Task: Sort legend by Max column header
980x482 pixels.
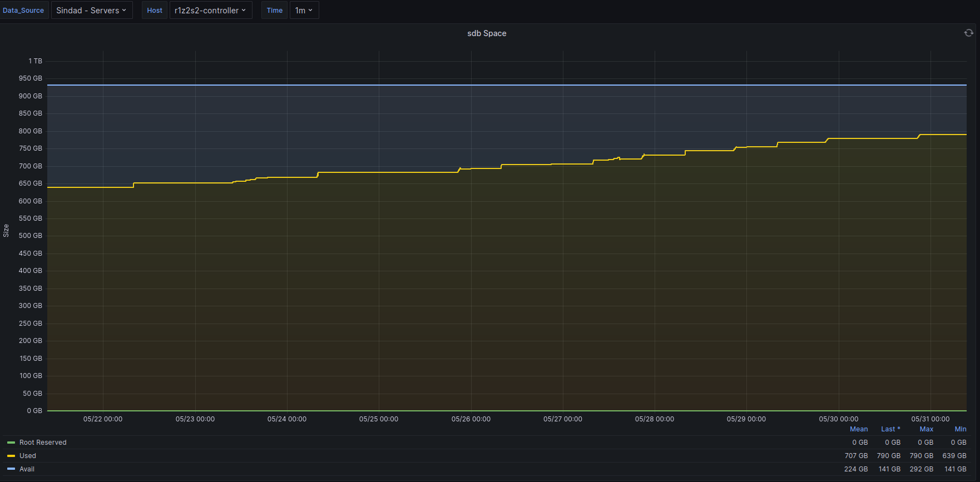Action: pyautogui.click(x=926, y=429)
